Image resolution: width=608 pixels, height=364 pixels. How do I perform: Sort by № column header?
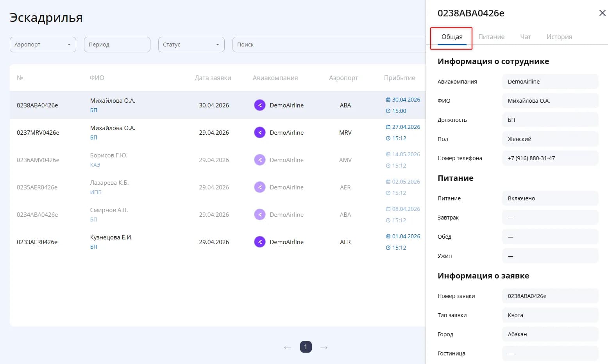pos(20,78)
